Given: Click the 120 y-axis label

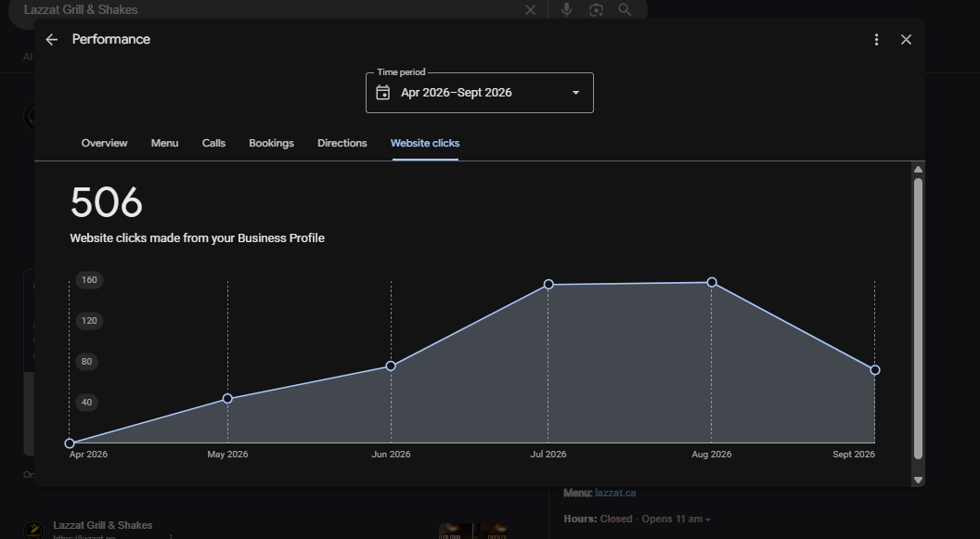Looking at the screenshot, I should 89,320.
